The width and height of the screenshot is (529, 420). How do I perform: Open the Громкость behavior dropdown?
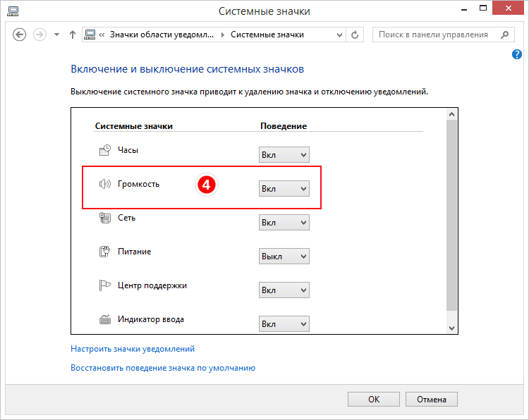pyautogui.click(x=284, y=188)
